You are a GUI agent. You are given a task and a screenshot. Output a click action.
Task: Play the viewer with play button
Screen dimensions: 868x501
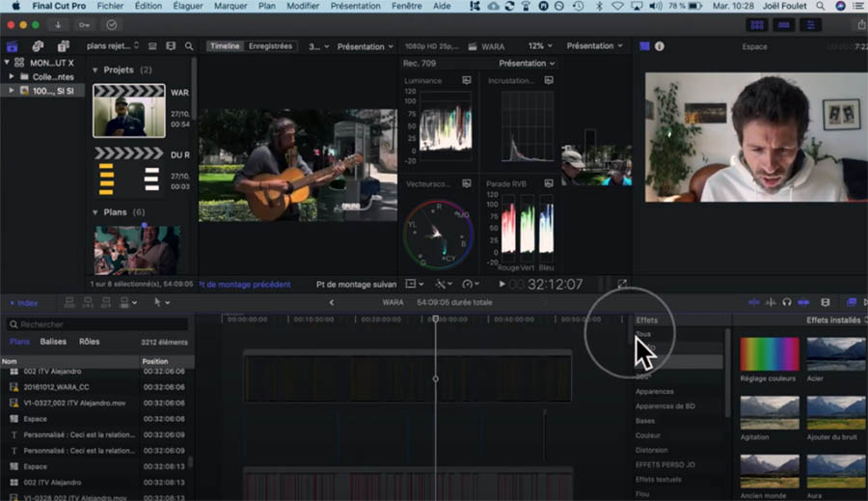(502, 284)
